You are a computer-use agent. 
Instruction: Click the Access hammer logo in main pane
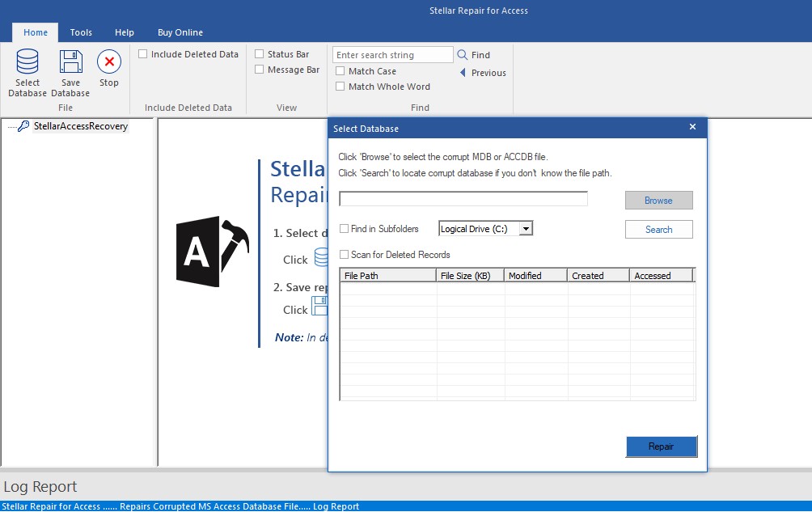pos(213,252)
